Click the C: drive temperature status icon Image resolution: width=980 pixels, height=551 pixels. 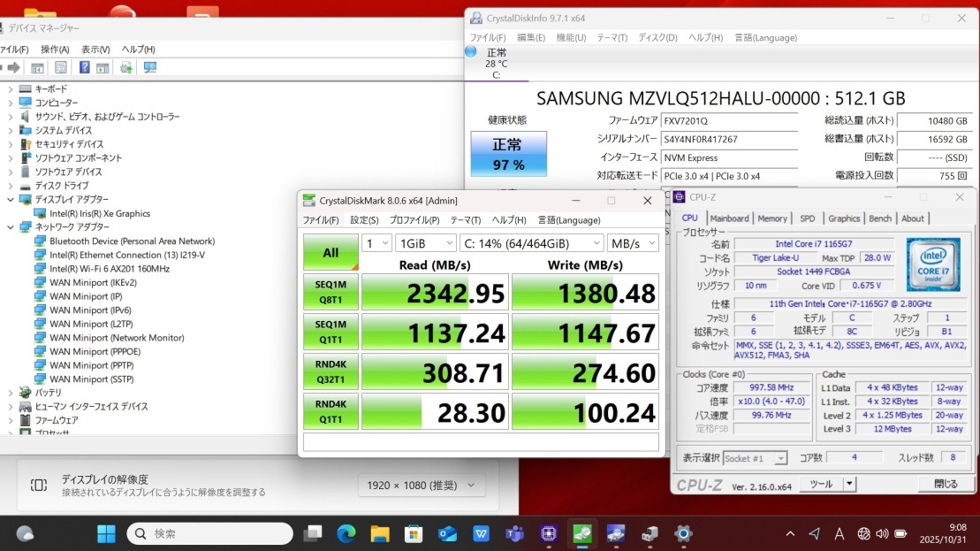[470, 52]
